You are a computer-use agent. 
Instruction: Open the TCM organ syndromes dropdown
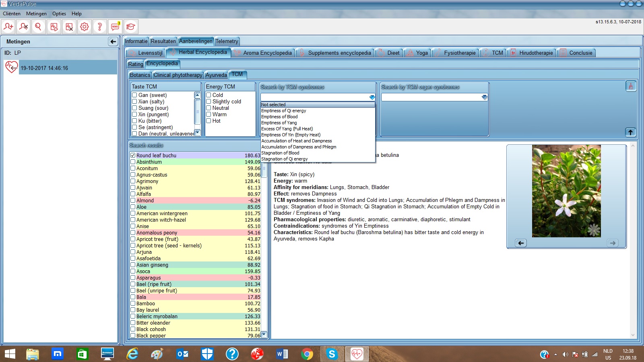[x=484, y=97]
